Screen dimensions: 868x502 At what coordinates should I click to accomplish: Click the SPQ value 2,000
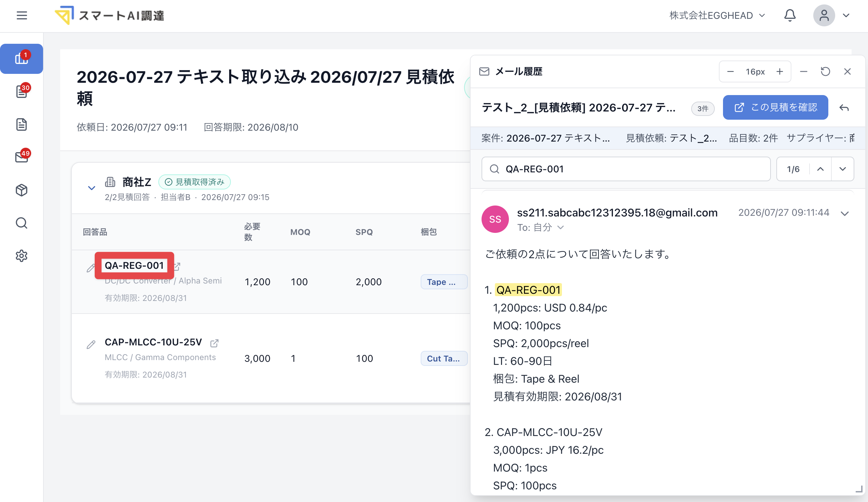coord(369,282)
